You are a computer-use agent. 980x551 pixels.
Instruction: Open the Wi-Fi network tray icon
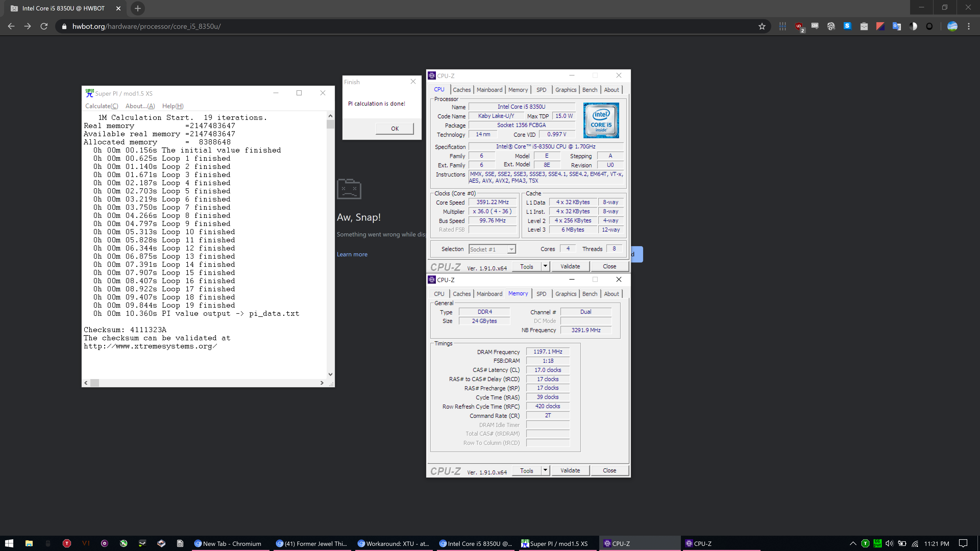pos(915,543)
